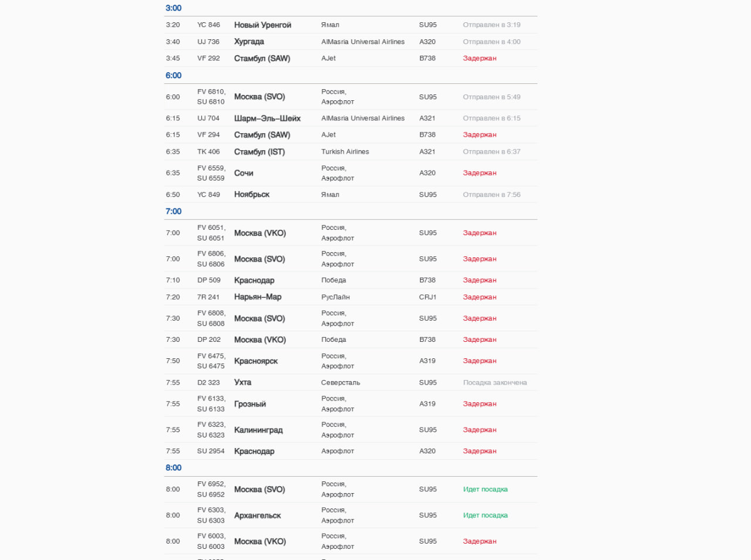This screenshot has width=751, height=560.
Task: Open the Сочи flight entry
Action: pyautogui.click(x=243, y=173)
